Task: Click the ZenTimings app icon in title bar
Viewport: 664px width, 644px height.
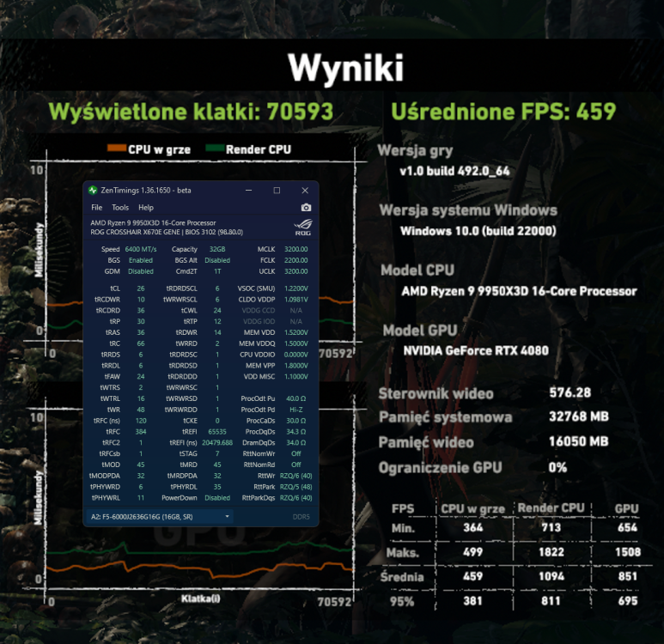Action: click(x=93, y=191)
